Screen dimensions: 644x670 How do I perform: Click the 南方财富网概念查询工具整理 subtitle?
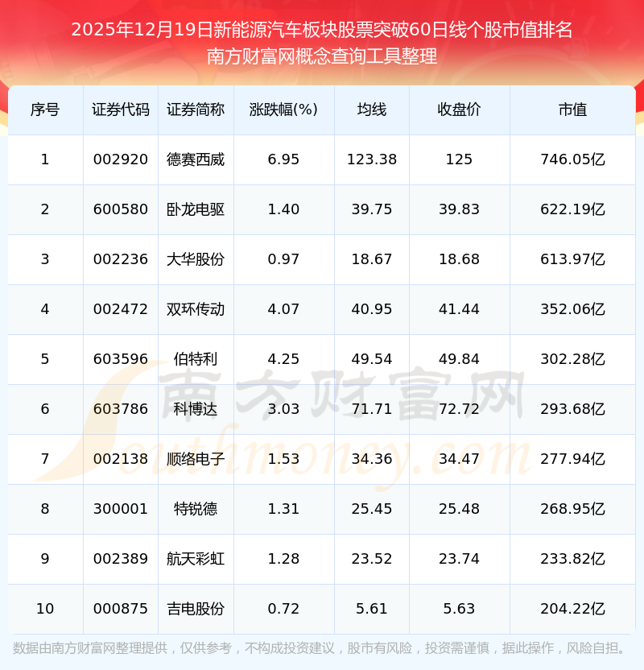click(x=322, y=56)
